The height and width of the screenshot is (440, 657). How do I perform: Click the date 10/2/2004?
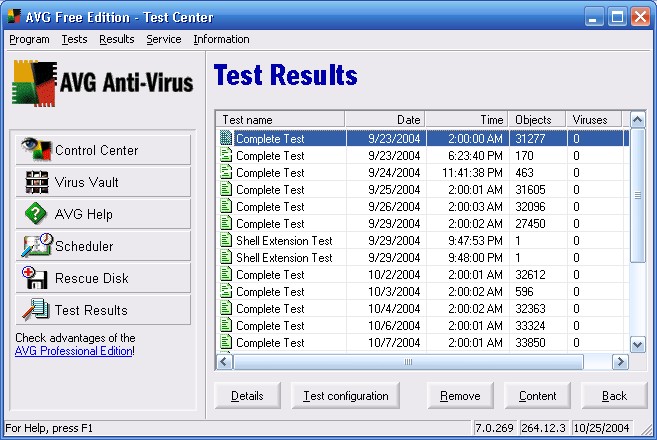coord(394,275)
